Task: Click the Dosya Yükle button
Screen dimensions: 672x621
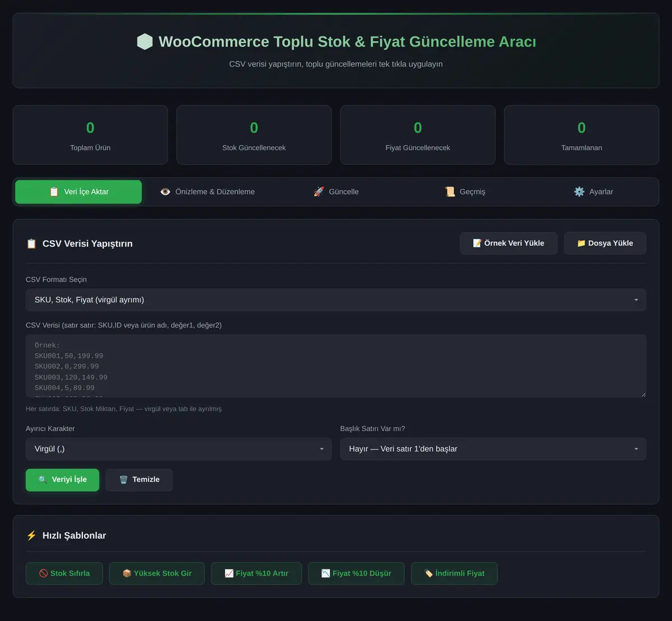Action: point(605,243)
